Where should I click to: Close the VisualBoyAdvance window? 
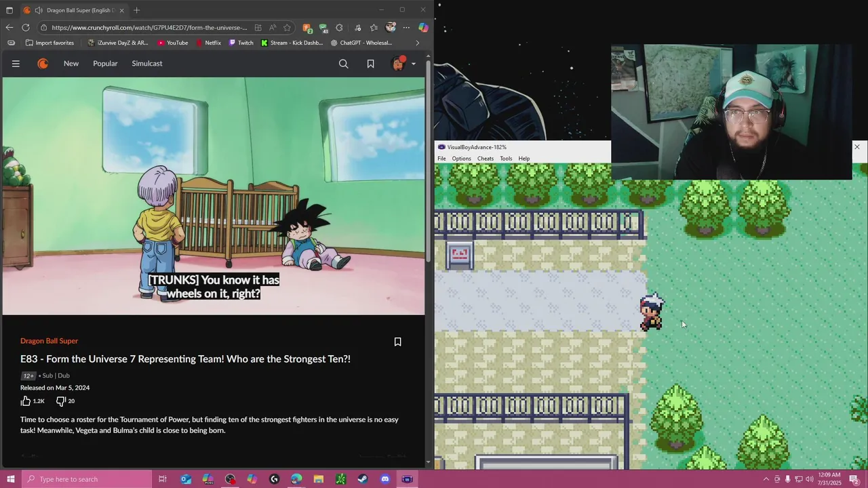[857, 147]
